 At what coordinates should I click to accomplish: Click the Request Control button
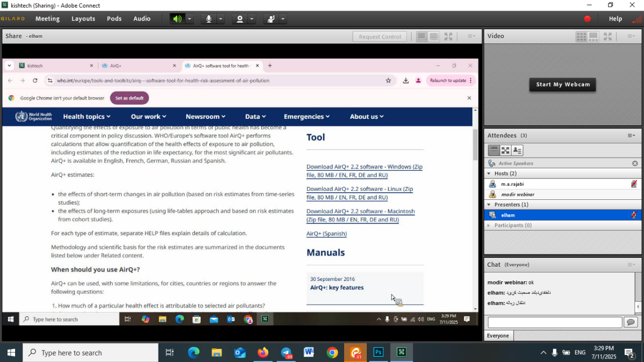pyautogui.click(x=380, y=36)
